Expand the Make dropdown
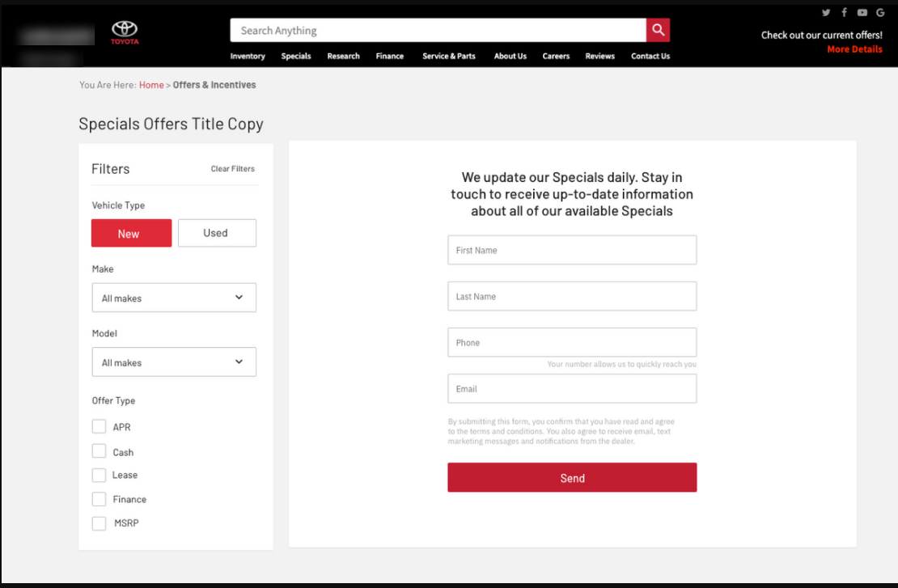 point(174,298)
